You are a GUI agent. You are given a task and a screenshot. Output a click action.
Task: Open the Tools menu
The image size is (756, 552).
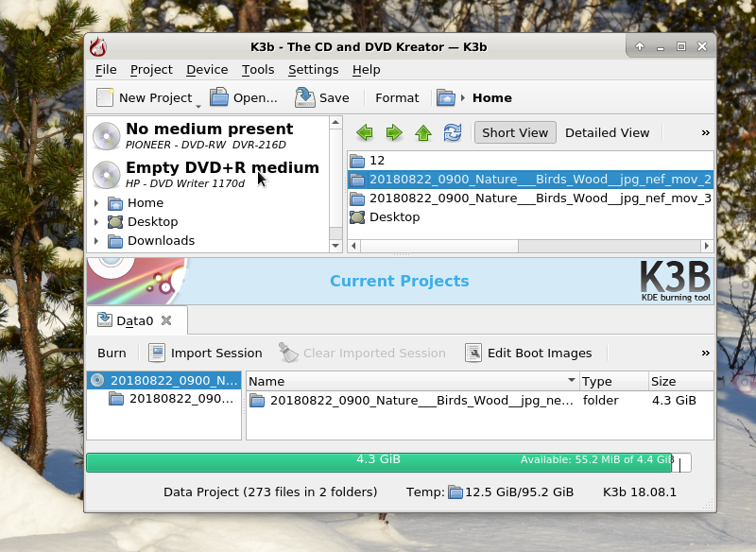pos(258,70)
